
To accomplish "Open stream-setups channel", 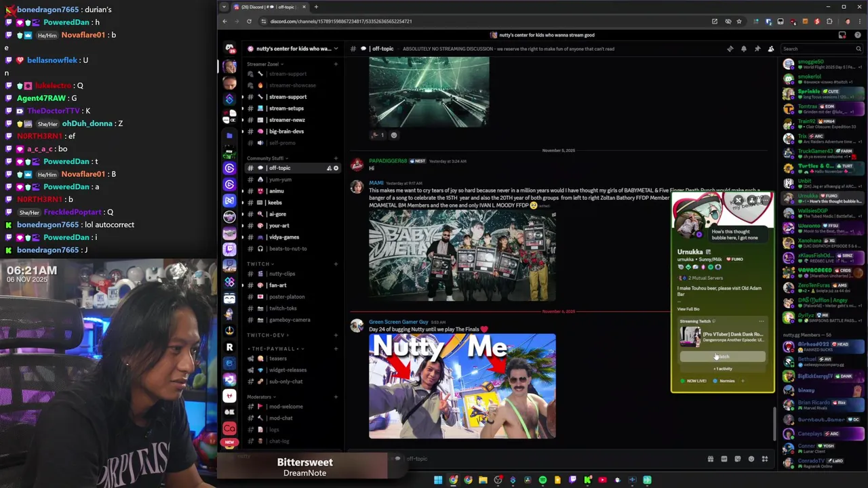I will [292, 108].
